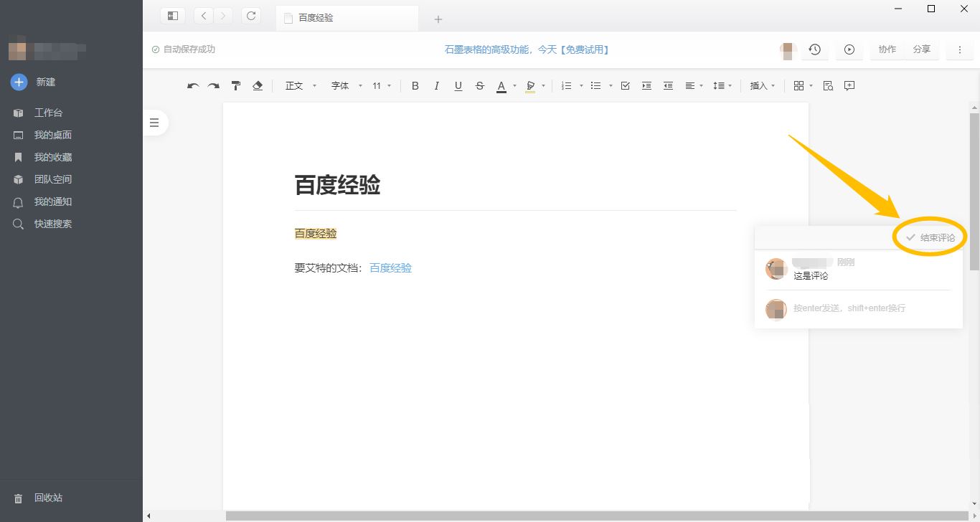Click the 自动保存成功 autosave status
Viewport: 980px width, 522px height.
[x=183, y=49]
